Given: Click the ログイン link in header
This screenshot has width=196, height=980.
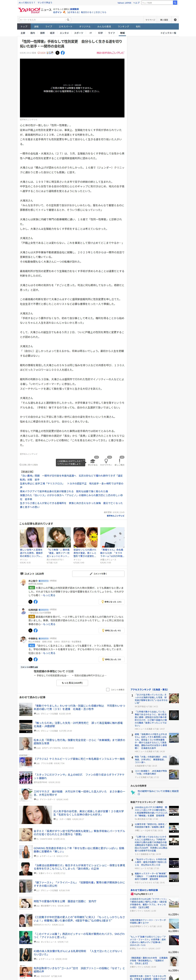Looking at the screenshot, I should pyautogui.click(x=57, y=12).
